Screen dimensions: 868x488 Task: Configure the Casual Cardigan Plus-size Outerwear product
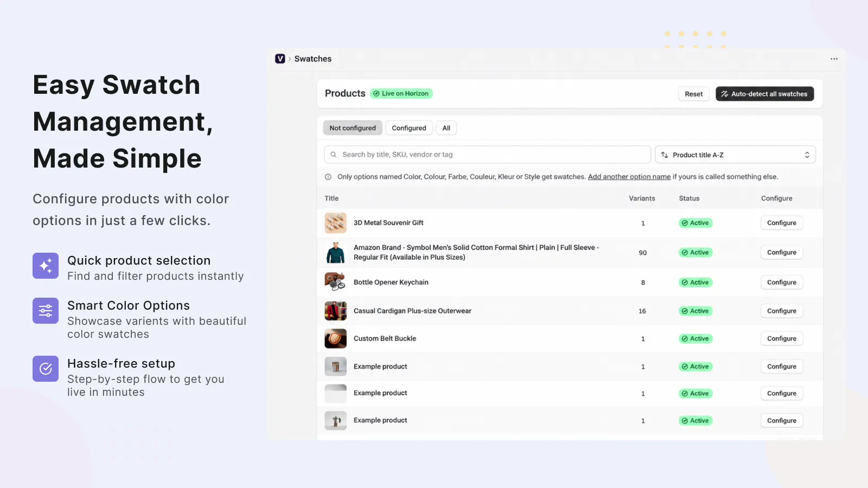pyautogui.click(x=782, y=311)
